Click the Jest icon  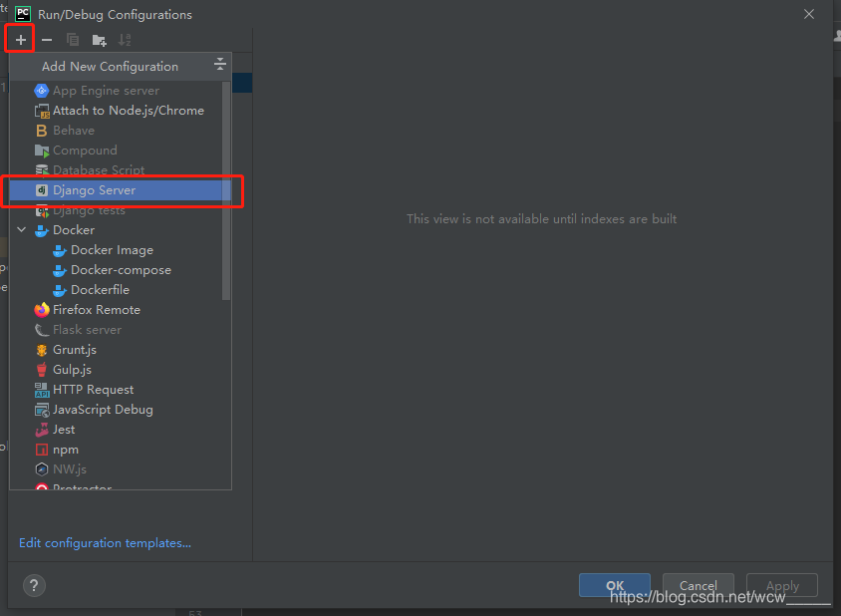pyautogui.click(x=41, y=430)
